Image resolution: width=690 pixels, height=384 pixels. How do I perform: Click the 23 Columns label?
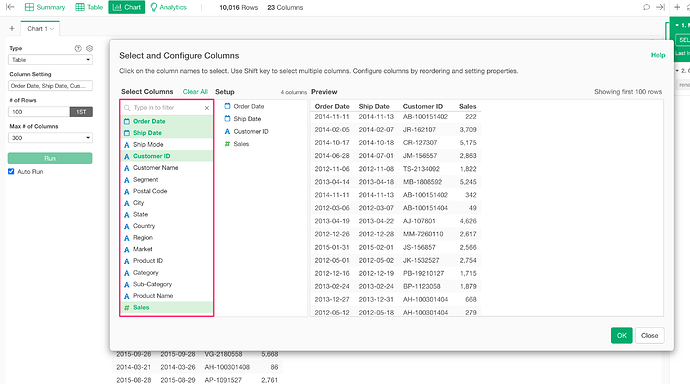point(285,7)
